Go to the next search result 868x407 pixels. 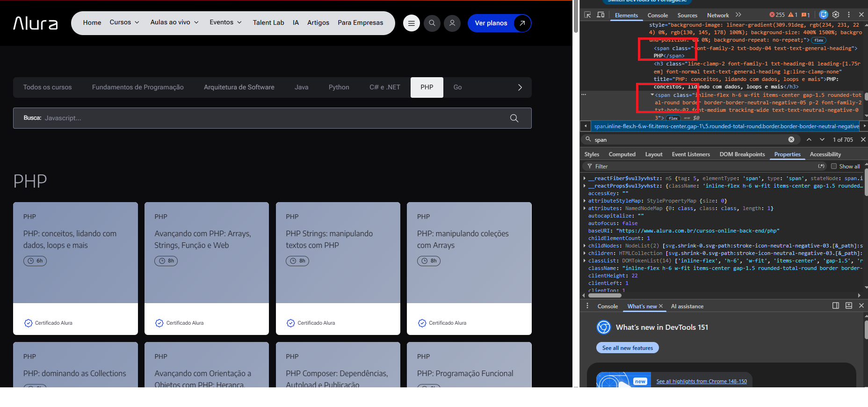point(822,139)
